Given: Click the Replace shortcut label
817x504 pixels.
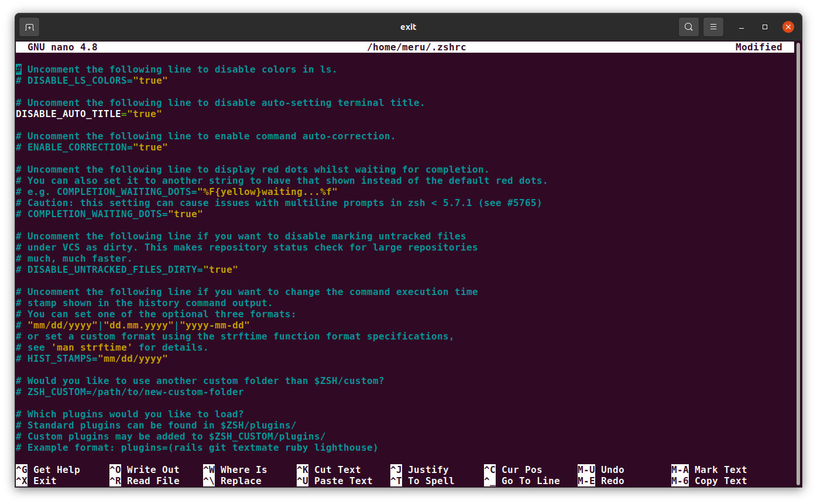Looking at the screenshot, I should click(x=241, y=481).
